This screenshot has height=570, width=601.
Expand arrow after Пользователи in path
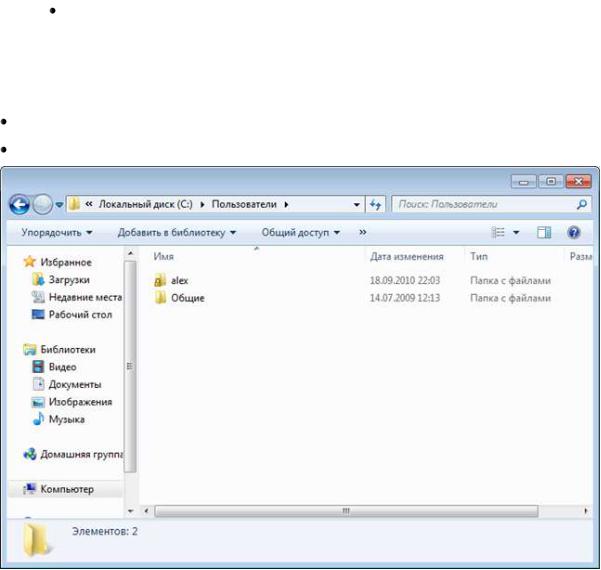click(286, 205)
